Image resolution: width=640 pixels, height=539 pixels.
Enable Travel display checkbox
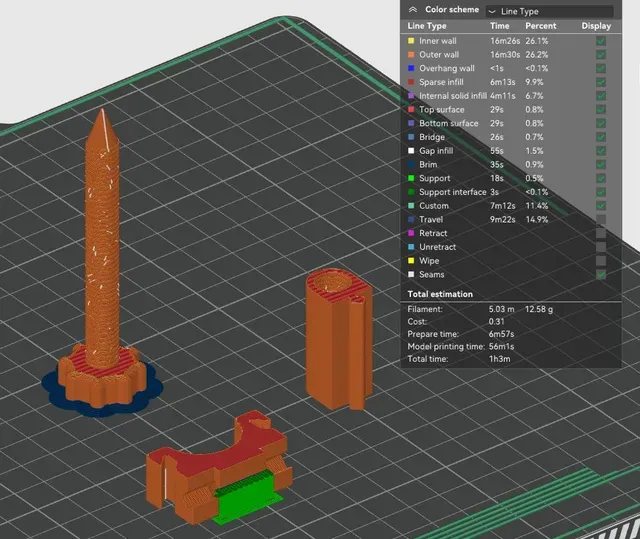tap(600, 220)
